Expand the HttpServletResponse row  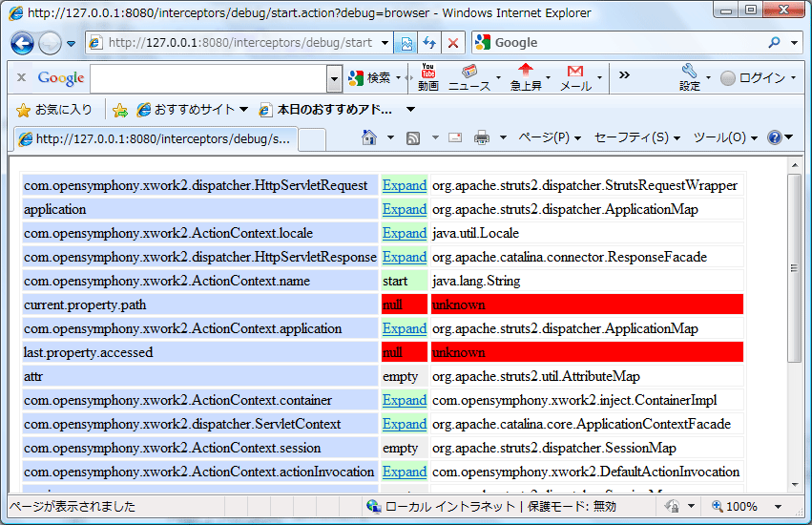[405, 257]
